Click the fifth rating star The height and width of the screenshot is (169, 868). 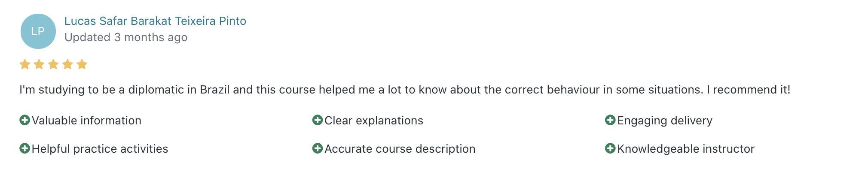tap(82, 64)
